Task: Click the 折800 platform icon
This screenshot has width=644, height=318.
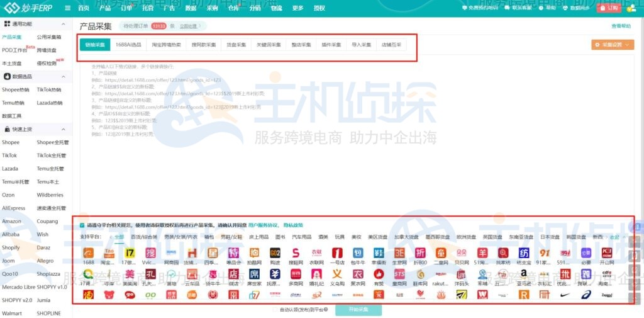Action: 420,253
